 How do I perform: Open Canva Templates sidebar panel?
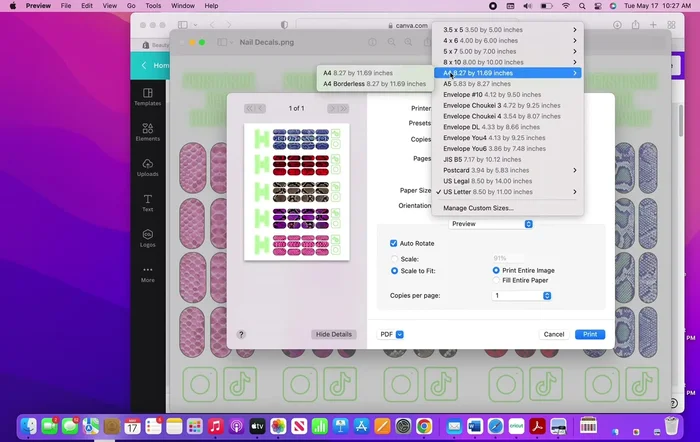point(148,97)
